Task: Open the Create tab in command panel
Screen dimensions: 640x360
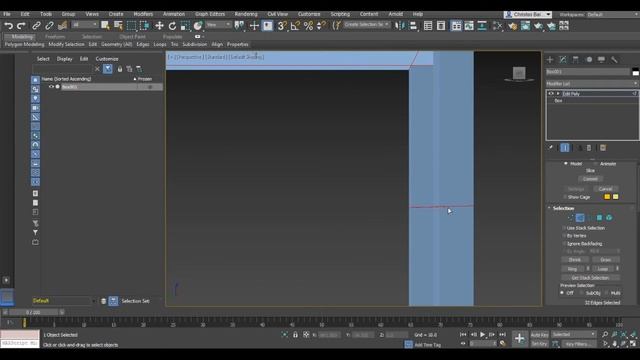Action: pyautogui.click(x=550, y=60)
